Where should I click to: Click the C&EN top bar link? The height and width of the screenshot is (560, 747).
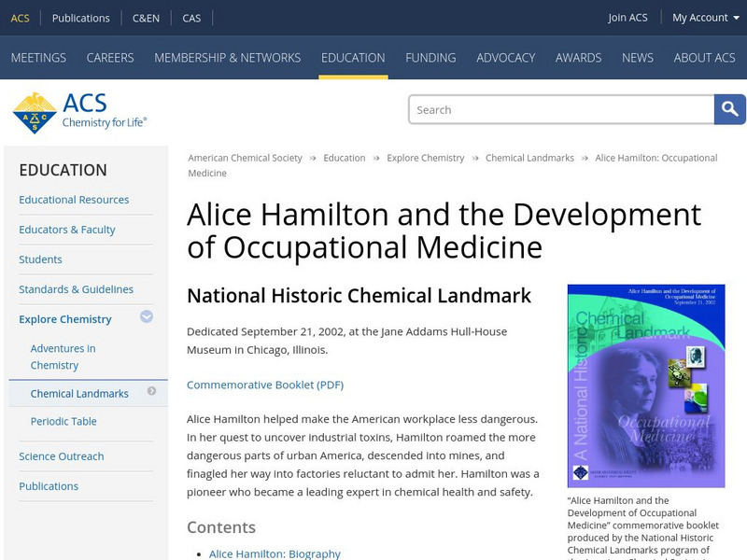tap(146, 17)
